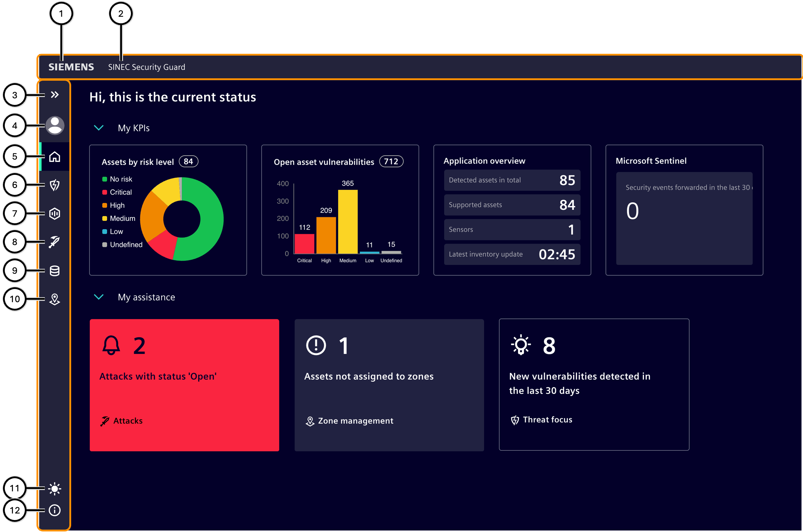Toggle light/dark theme sun icon

coord(55,489)
